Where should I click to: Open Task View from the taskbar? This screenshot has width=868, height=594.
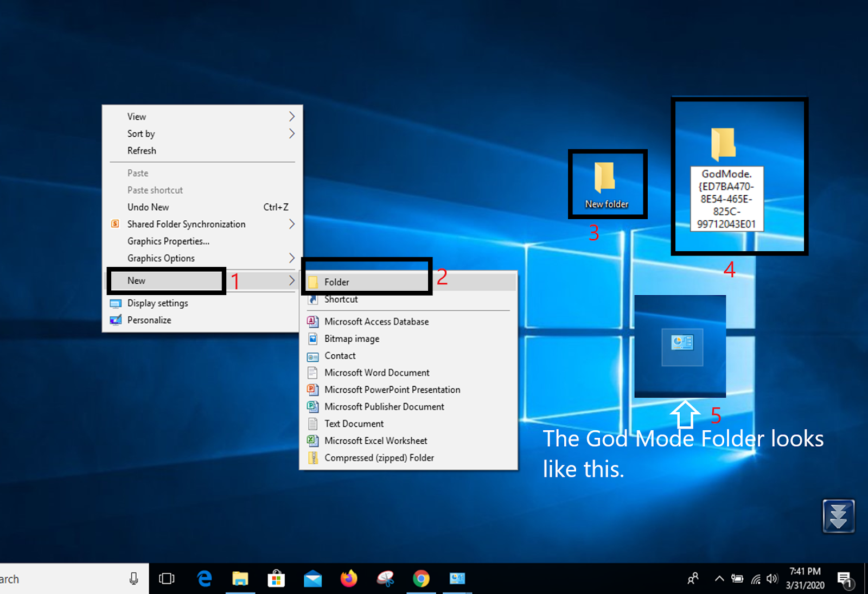coord(168,579)
